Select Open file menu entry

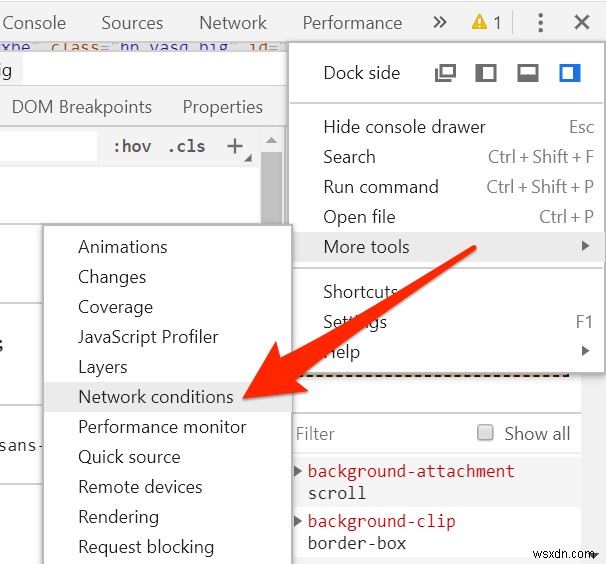coord(448,217)
